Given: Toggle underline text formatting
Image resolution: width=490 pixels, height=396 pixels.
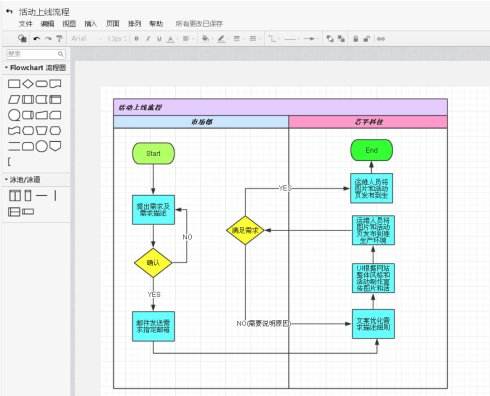Looking at the screenshot, I should [159, 39].
